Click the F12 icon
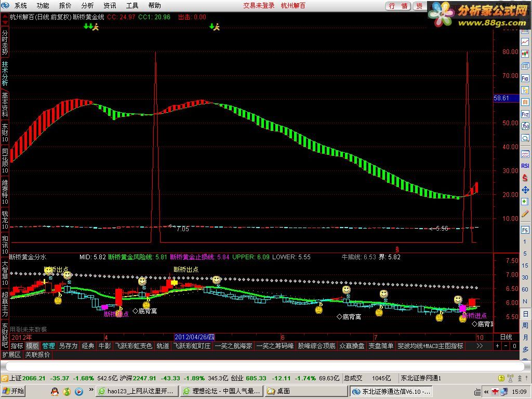The image size is (532, 399). click(x=525, y=114)
